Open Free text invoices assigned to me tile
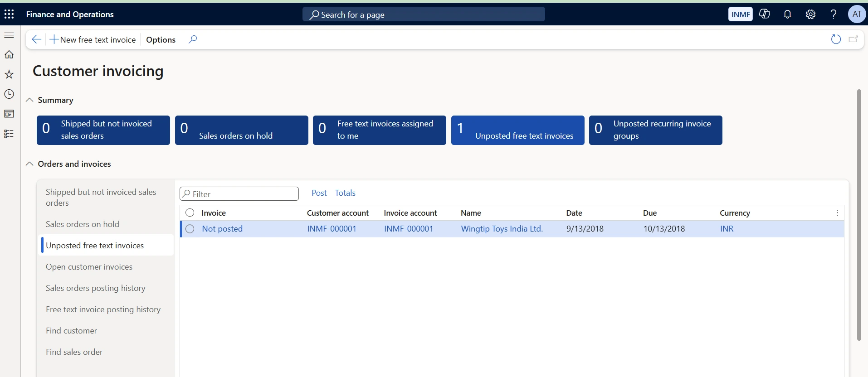Image resolution: width=868 pixels, height=377 pixels. click(x=380, y=130)
